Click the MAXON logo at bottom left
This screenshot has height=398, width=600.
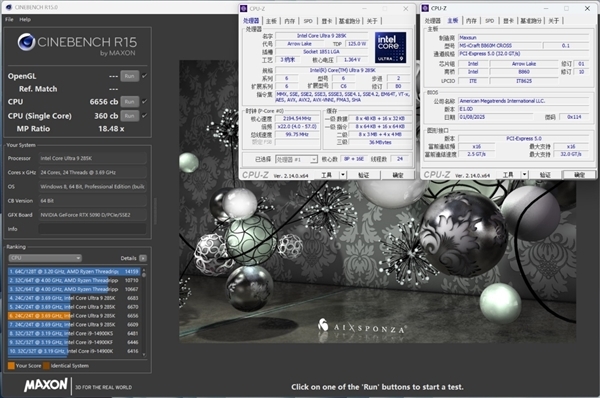pyautogui.click(x=46, y=385)
